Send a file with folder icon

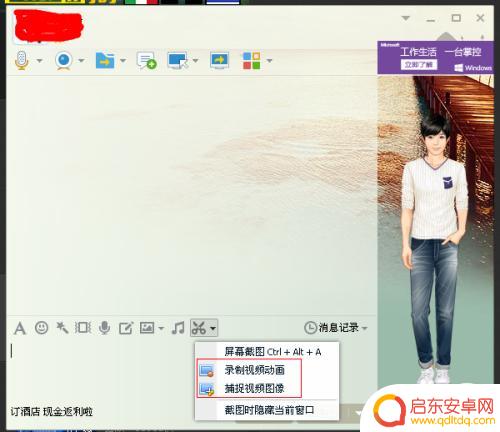coord(105,60)
